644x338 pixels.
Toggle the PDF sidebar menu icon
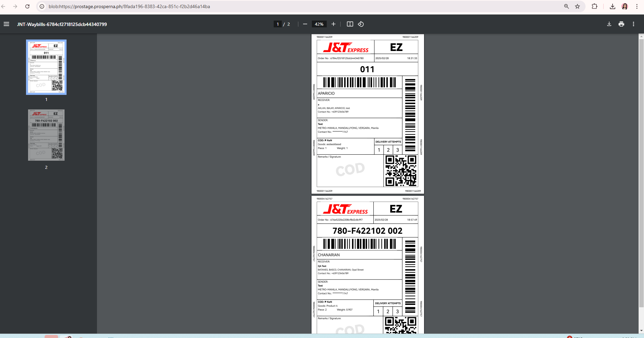6,24
